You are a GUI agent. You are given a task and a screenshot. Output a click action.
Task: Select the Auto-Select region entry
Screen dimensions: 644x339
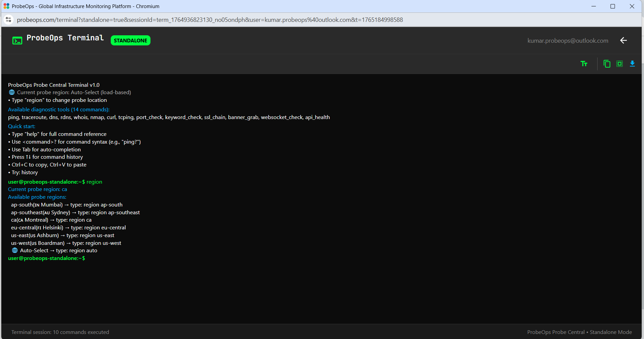click(x=59, y=250)
